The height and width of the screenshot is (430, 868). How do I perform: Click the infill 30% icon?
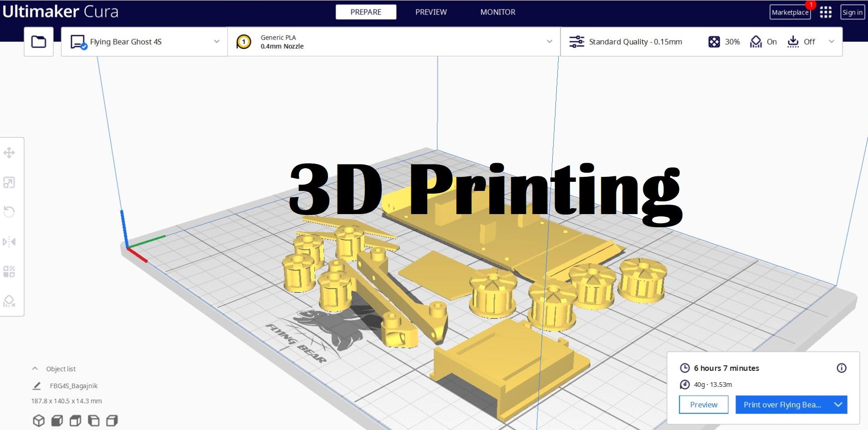714,42
